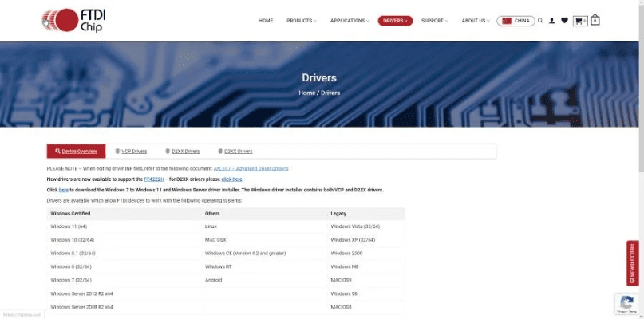This screenshot has height=319, width=644.
Task: Switch to the VCP Drivers tab
Action: pyautogui.click(x=133, y=151)
